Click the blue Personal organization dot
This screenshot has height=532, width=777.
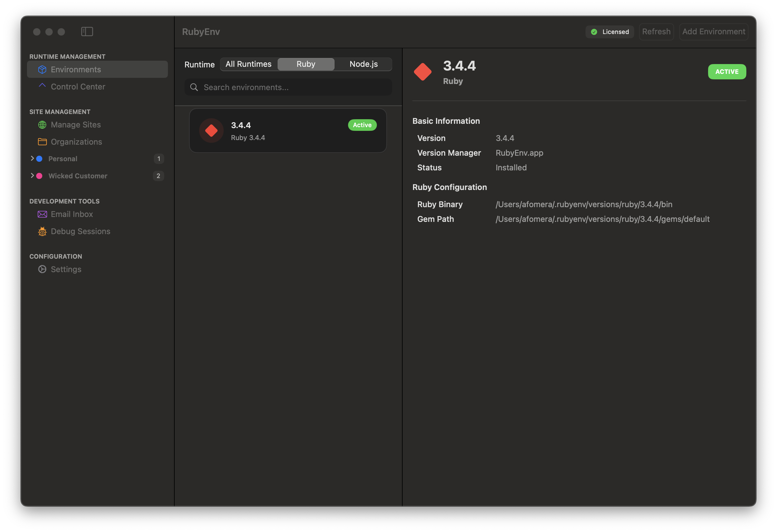pos(39,159)
